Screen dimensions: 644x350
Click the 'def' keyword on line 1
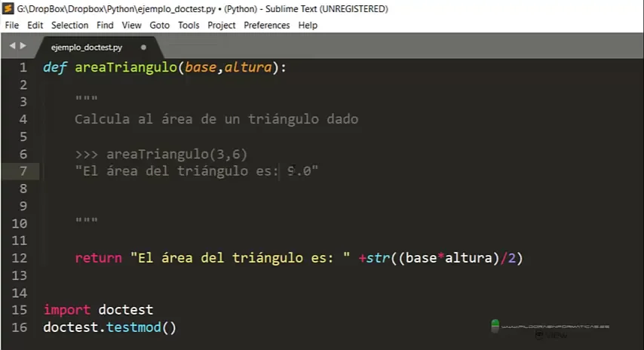[x=55, y=67]
